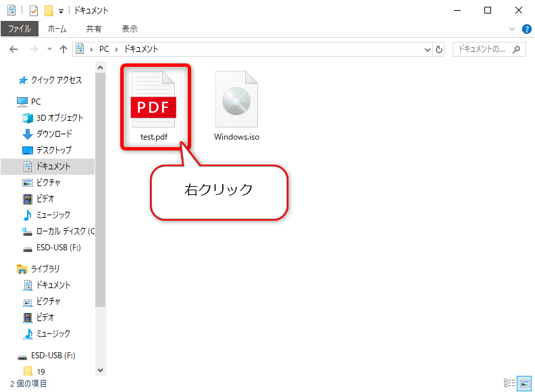This screenshot has height=392, width=535.
Task: Click the up-one-level arrow button
Action: click(x=63, y=49)
